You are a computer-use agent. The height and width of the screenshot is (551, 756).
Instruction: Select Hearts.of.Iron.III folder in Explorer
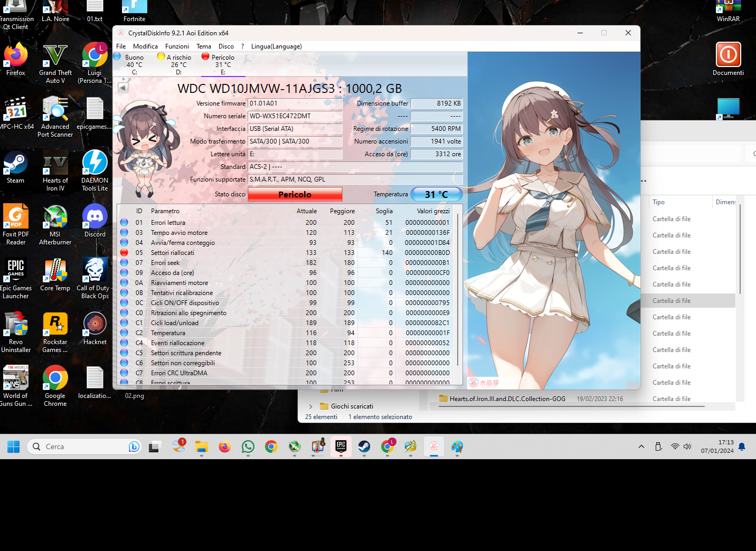(x=507, y=399)
